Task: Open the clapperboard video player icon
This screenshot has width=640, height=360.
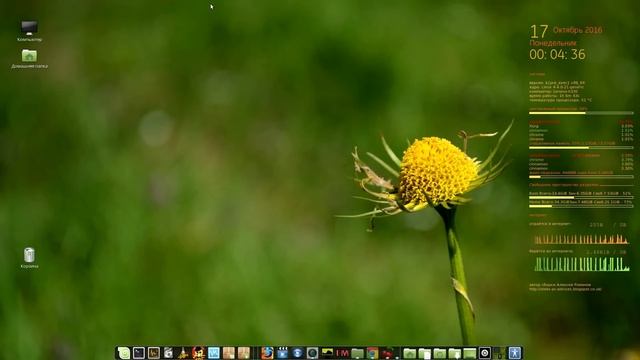Action: click(282, 353)
